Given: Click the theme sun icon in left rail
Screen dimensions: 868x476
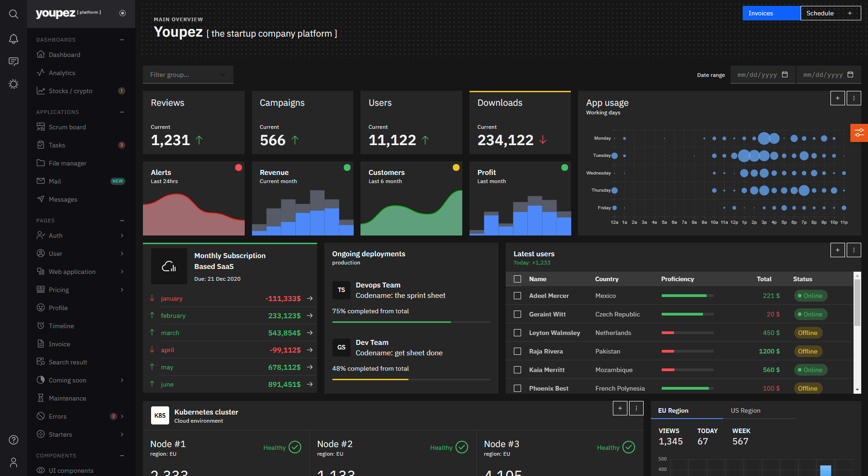Looking at the screenshot, I should [x=14, y=84].
